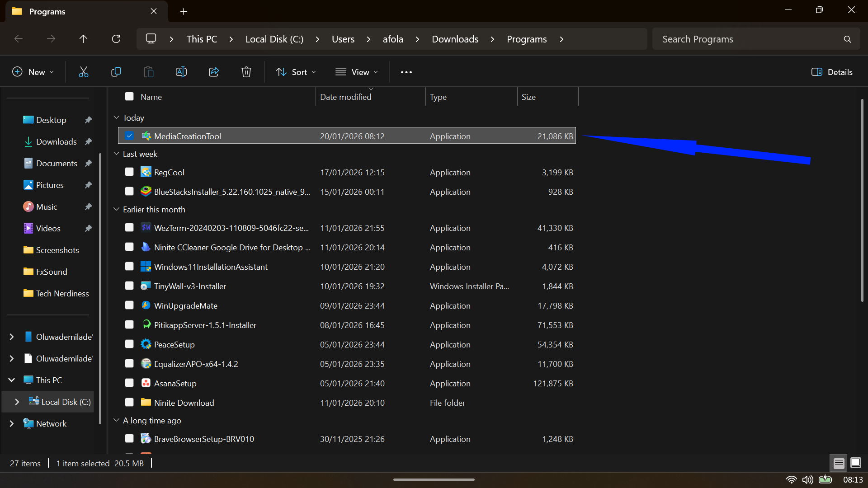This screenshot has width=868, height=488.
Task: Check the box beside WinUpgradeMate
Action: point(129,305)
